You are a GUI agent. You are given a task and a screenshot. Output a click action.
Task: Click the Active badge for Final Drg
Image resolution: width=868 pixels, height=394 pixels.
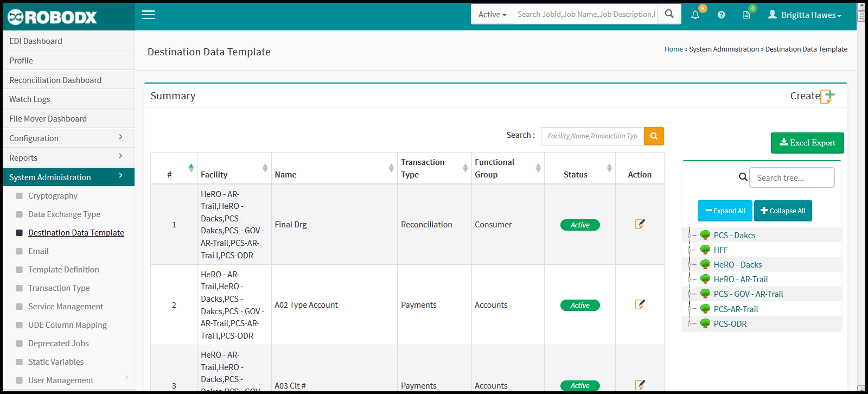click(580, 225)
